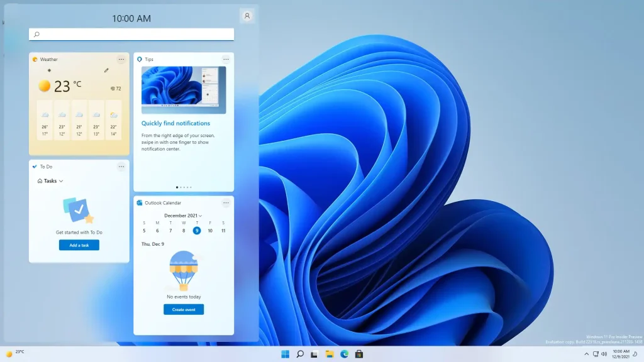This screenshot has height=362, width=644.
Task: Open the Widgets profile settings icon
Action: (x=247, y=16)
